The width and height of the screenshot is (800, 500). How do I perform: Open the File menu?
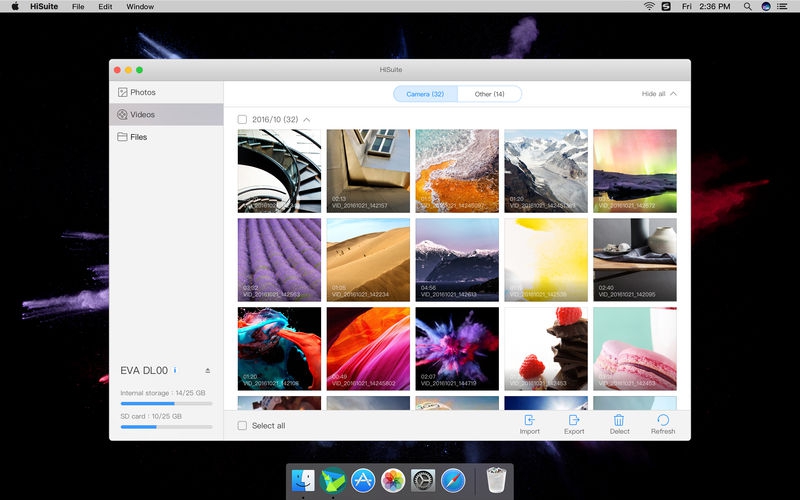(x=78, y=6)
